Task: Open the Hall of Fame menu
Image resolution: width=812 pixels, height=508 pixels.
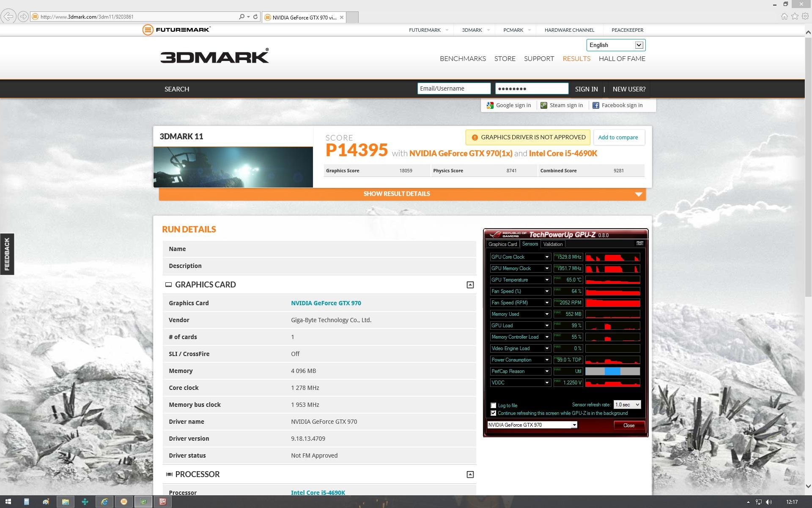Action: [622, 59]
